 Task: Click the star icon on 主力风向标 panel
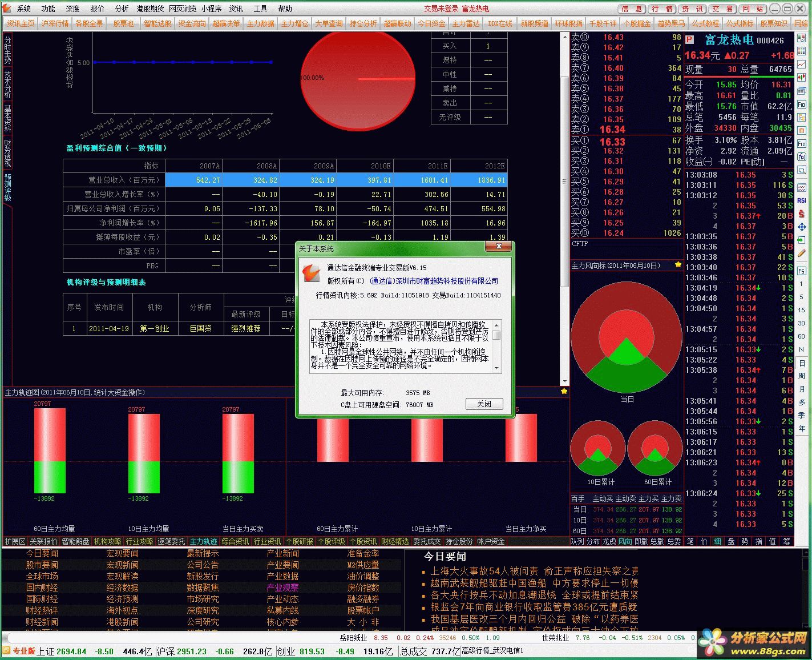[678, 265]
